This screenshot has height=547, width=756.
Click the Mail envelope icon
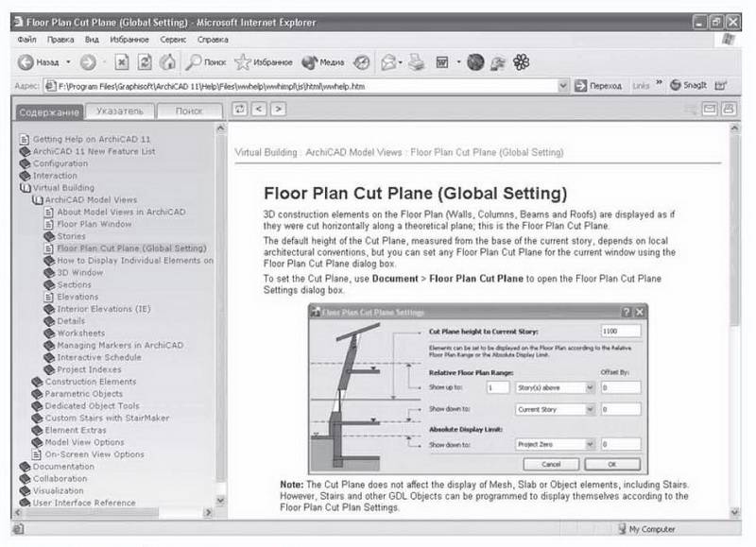(388, 62)
